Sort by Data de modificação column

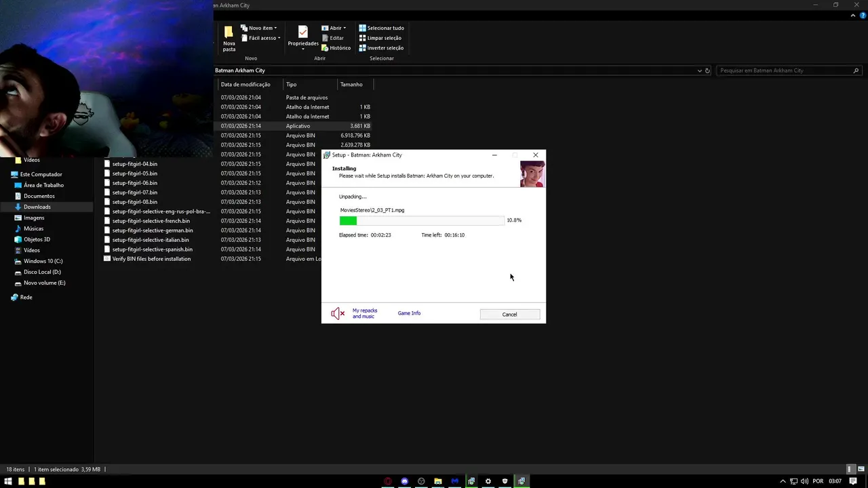[250, 85]
